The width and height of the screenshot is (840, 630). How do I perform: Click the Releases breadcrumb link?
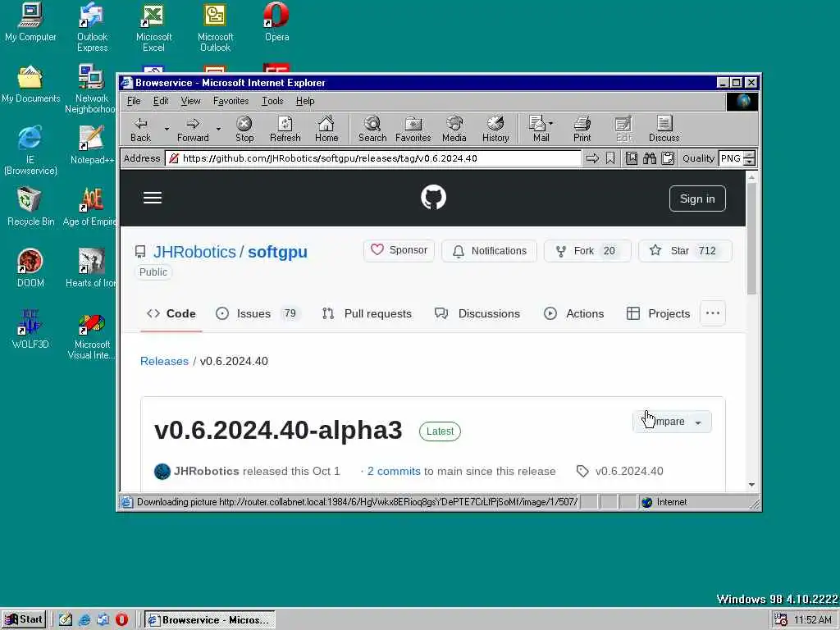pos(164,361)
